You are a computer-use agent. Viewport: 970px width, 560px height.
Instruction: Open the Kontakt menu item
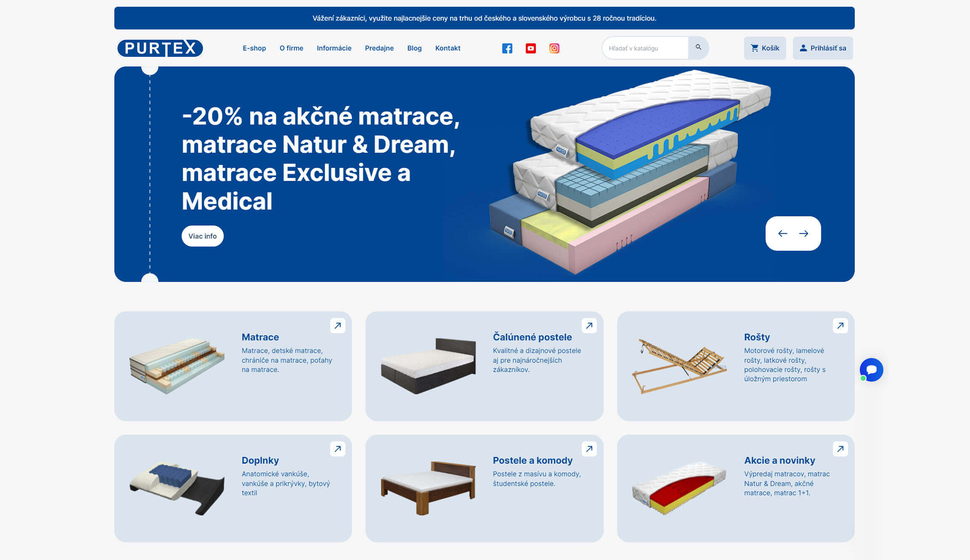click(448, 48)
